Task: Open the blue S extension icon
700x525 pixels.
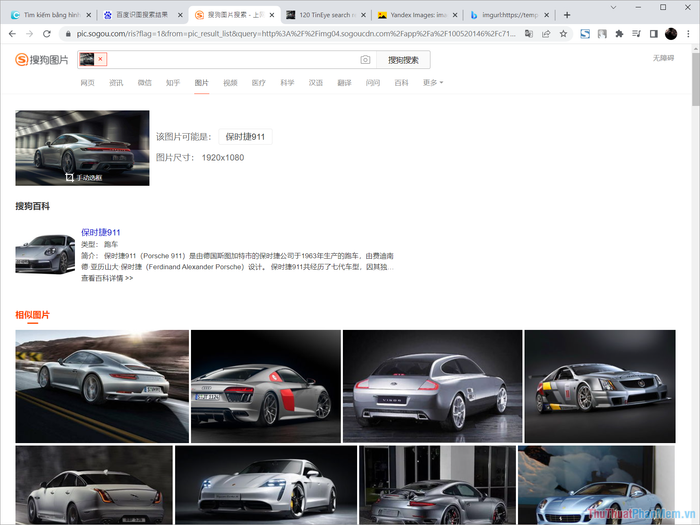Action: tap(585, 34)
